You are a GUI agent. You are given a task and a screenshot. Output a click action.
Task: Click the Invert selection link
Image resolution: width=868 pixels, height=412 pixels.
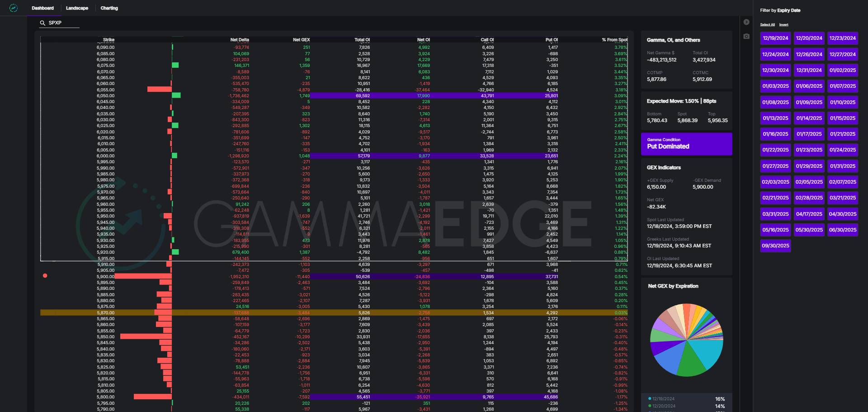click(783, 25)
